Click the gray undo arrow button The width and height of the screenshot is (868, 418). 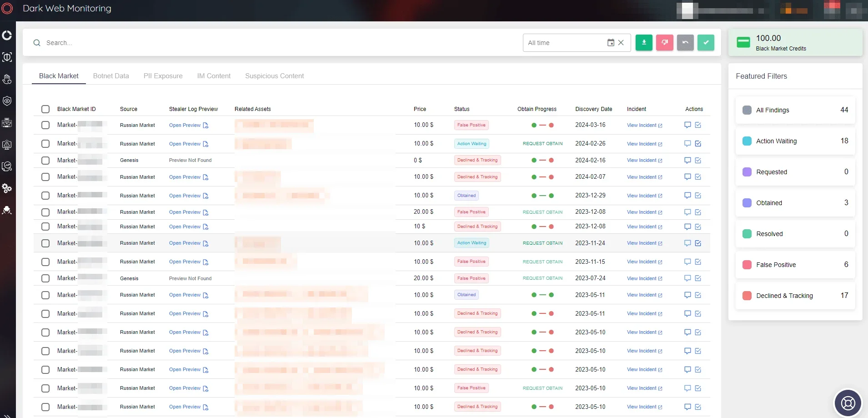coord(685,43)
